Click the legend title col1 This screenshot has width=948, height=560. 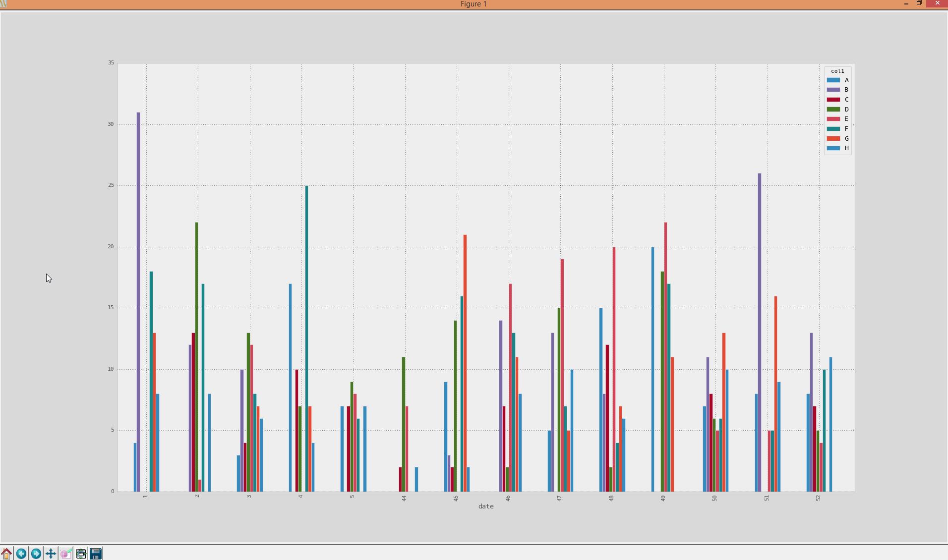point(837,71)
